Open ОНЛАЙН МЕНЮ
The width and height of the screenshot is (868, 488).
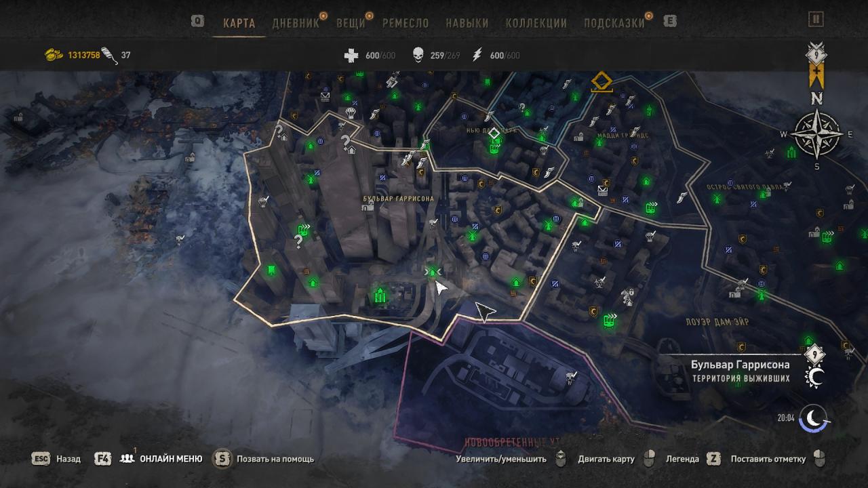(171, 459)
